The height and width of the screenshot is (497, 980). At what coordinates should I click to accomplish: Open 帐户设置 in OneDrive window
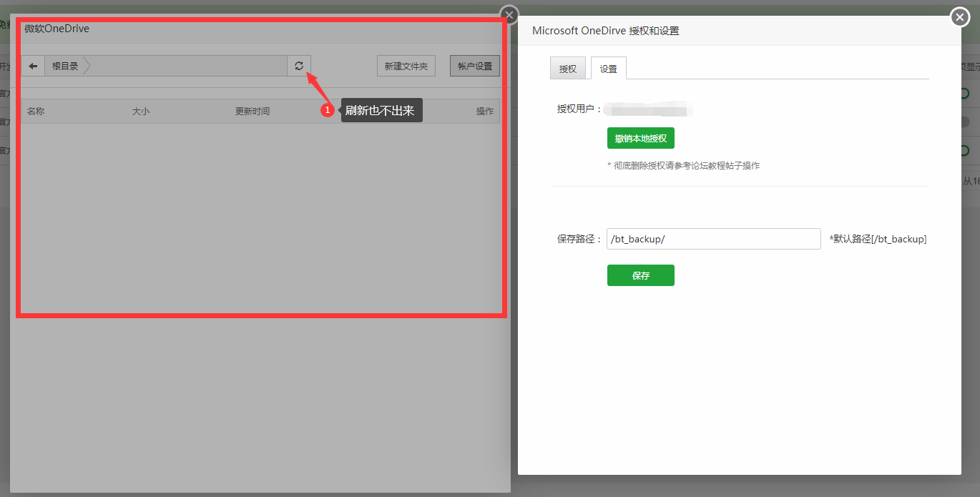[x=475, y=66]
